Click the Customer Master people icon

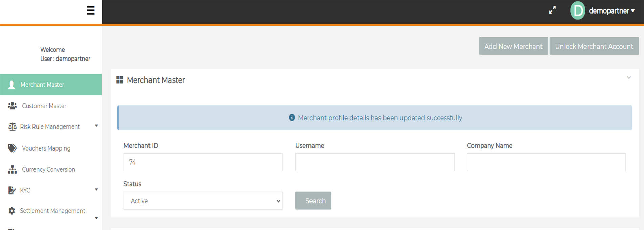pyautogui.click(x=13, y=106)
